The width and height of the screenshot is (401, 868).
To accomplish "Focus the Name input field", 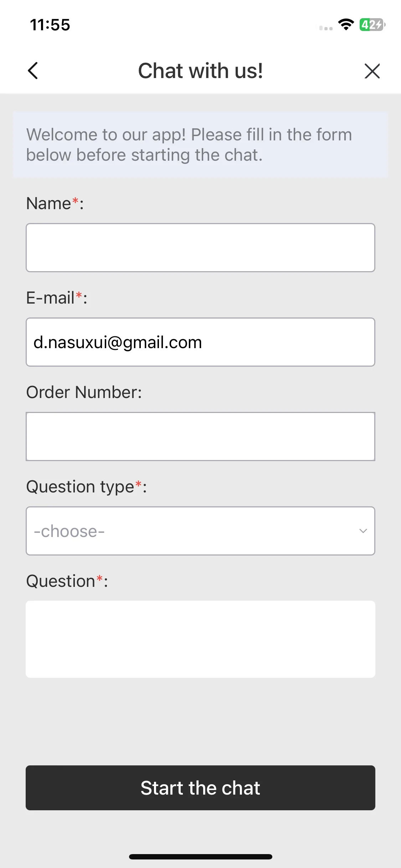I will point(200,248).
